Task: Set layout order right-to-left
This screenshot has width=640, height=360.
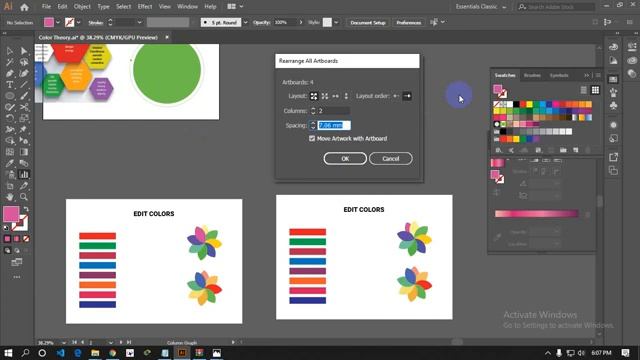Action: click(x=396, y=96)
